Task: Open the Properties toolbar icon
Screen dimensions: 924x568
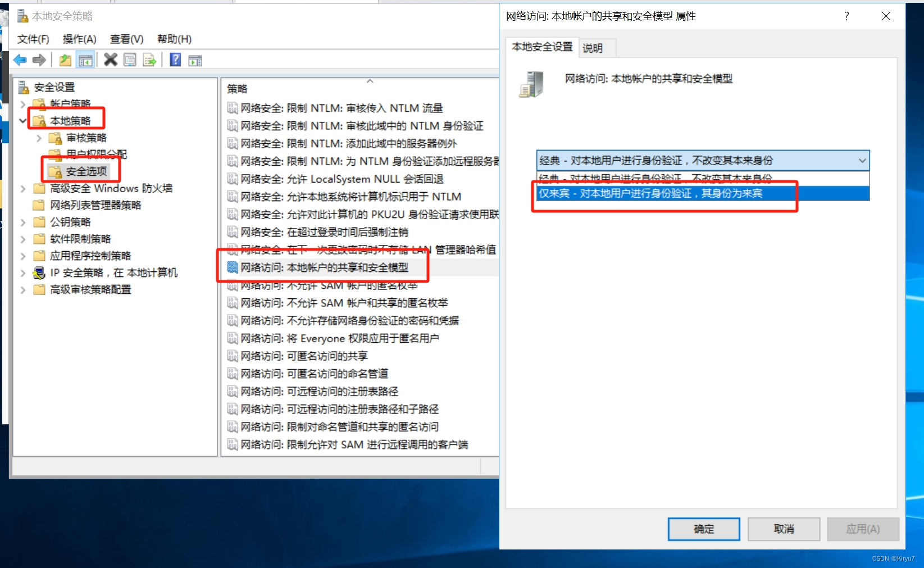Action: coord(130,60)
